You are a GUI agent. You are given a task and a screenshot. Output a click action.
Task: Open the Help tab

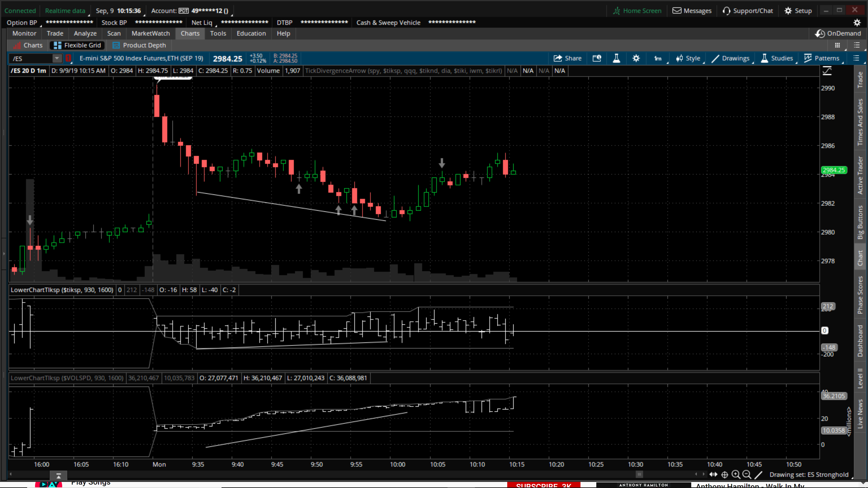click(283, 33)
